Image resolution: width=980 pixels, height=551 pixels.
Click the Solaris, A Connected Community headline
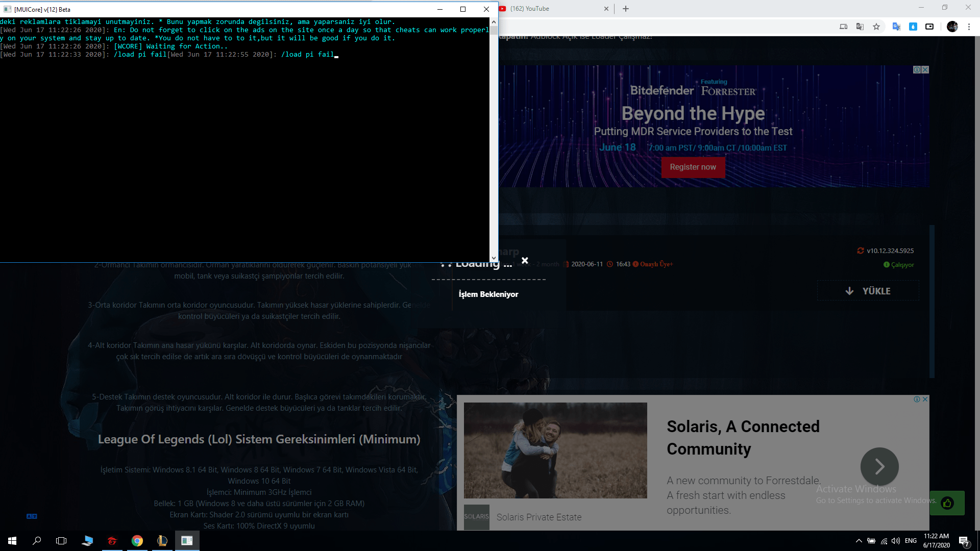[743, 437]
